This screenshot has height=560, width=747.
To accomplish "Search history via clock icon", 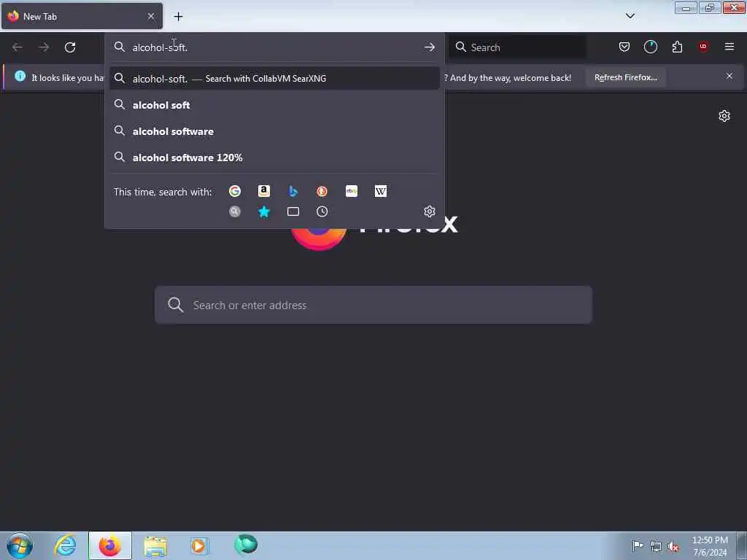I will coord(322,211).
